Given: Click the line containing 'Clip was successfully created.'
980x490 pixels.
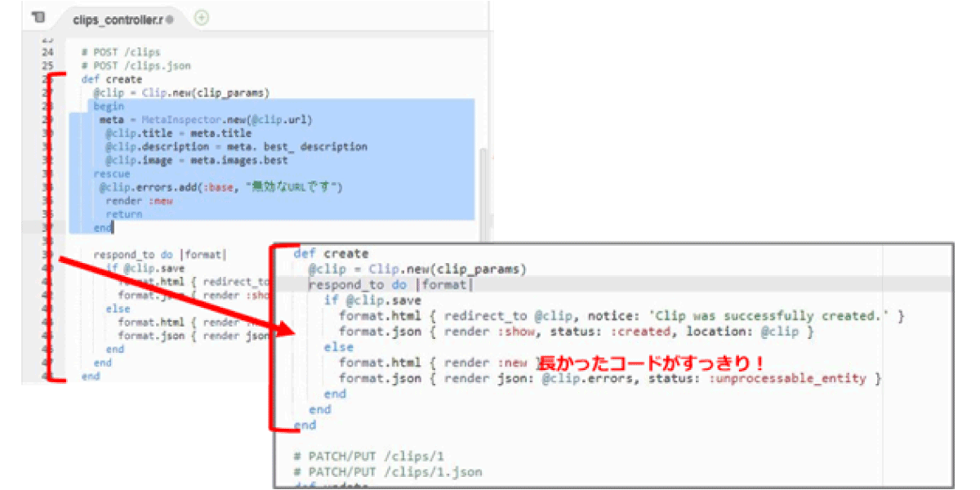Looking at the screenshot, I should 621,315.
